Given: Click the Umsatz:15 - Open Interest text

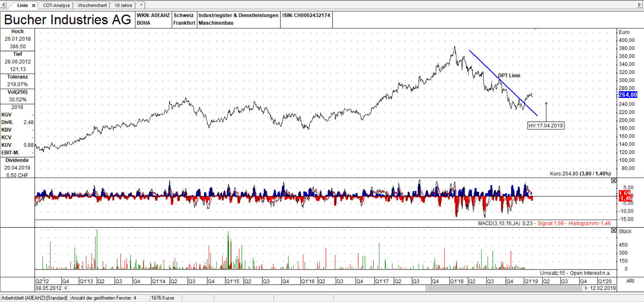Looking at the screenshot, I should pyautogui.click(x=575, y=273).
